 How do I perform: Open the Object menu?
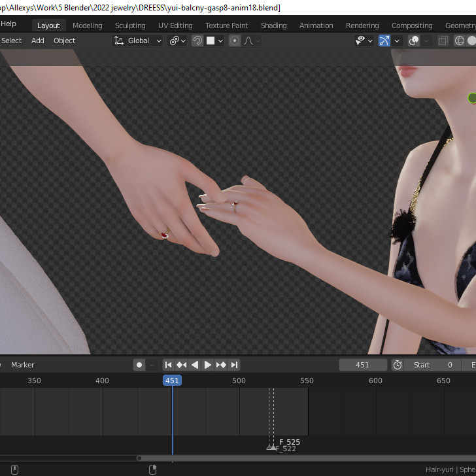[x=64, y=41]
